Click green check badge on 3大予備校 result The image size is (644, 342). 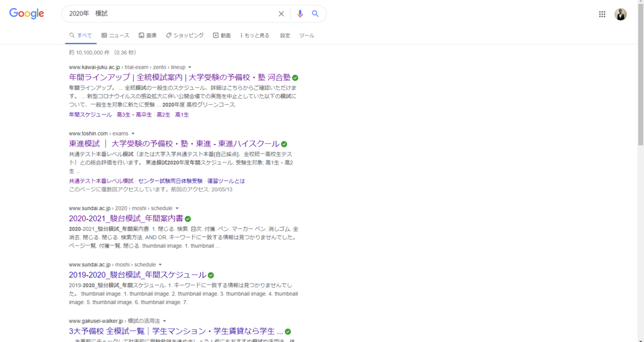coord(288,332)
